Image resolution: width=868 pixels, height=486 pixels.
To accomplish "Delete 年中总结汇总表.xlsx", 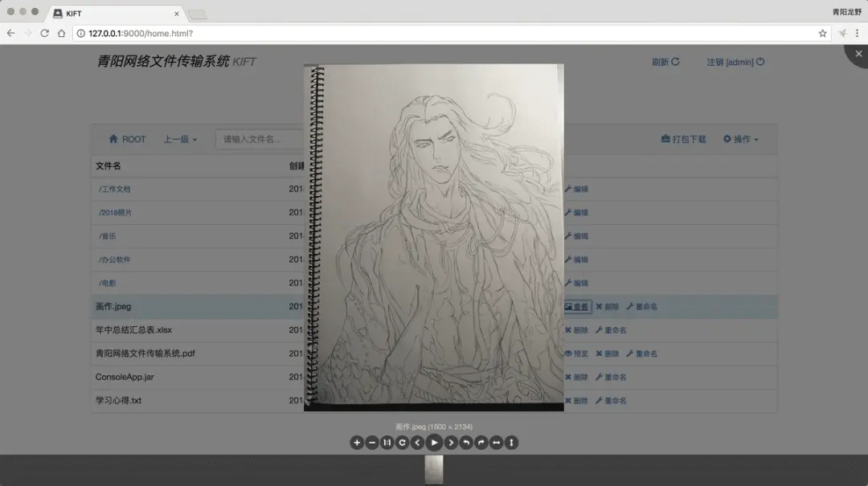I will point(576,330).
